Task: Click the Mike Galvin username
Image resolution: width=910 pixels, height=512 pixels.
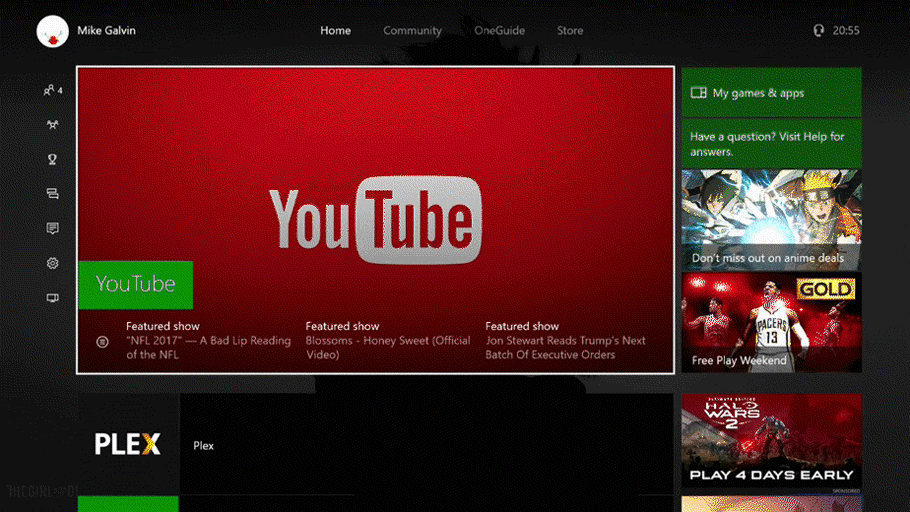Action: 106,31
